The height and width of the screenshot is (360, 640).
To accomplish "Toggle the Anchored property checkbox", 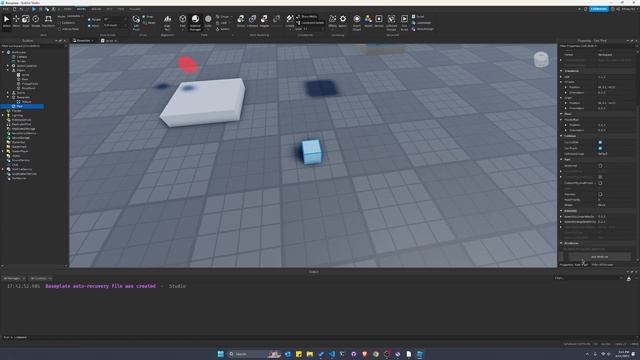I will pos(600,166).
